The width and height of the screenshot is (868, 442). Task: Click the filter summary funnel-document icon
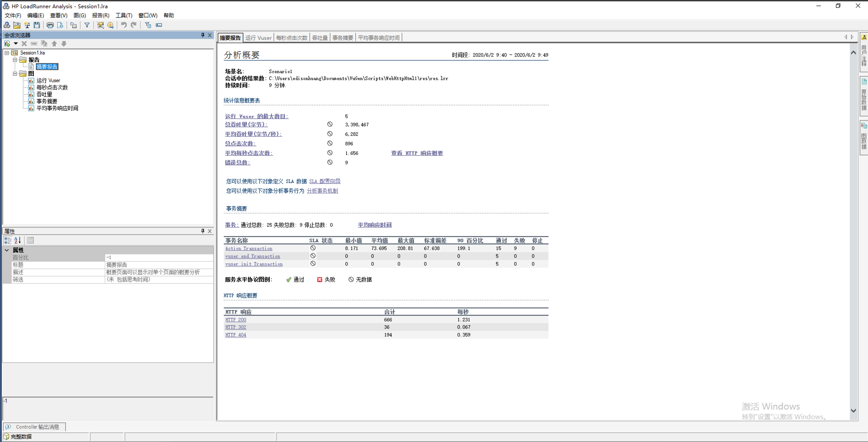coord(148,25)
